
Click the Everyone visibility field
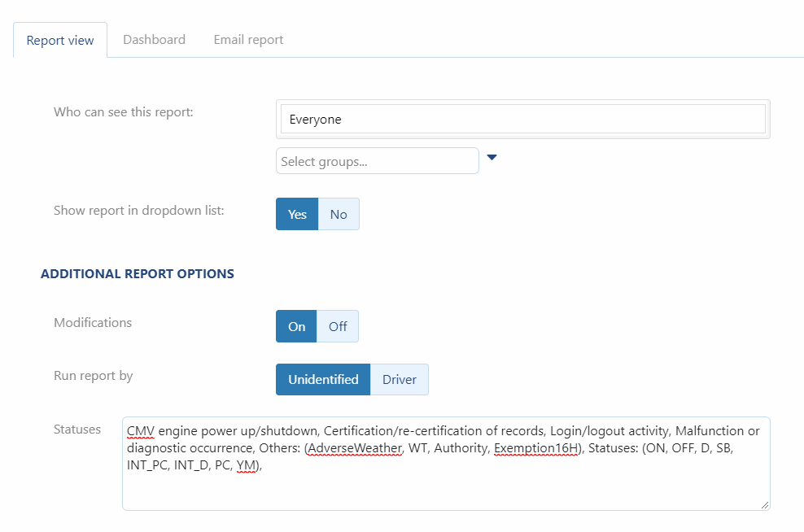[523, 119]
